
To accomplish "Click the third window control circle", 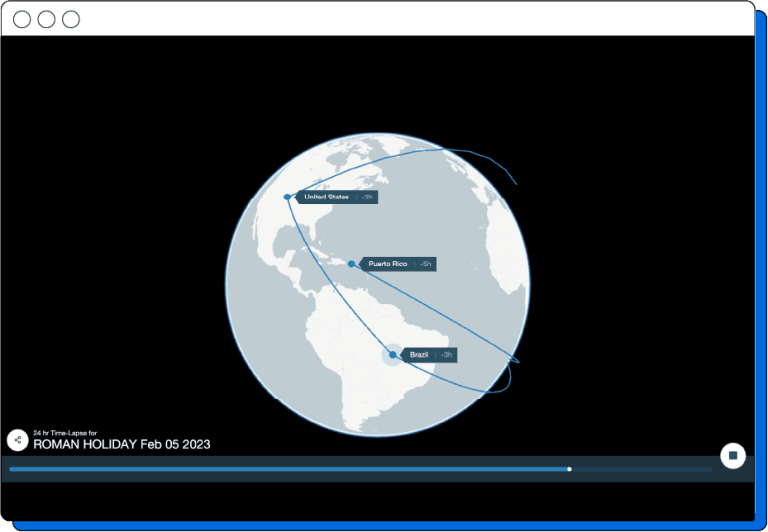I will [70, 19].
